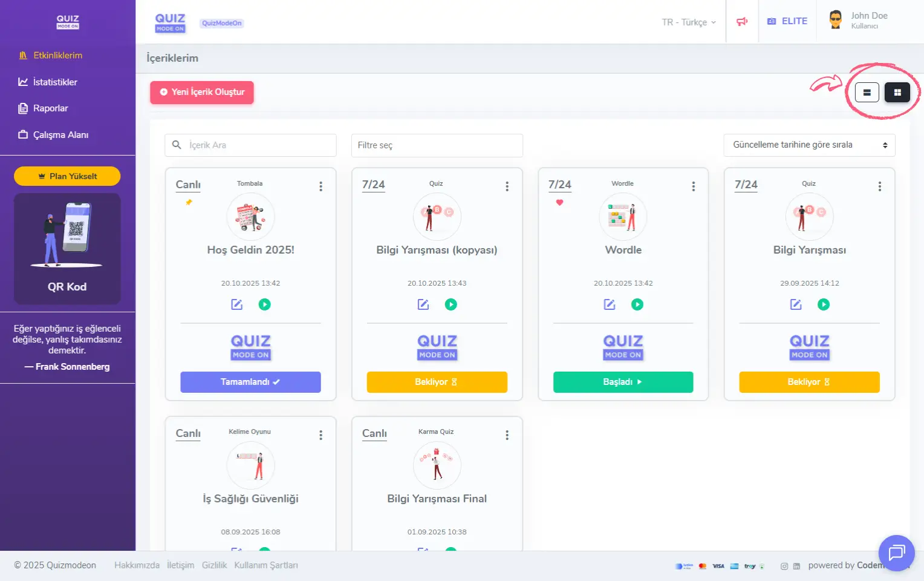This screenshot has width=924, height=581.
Task: Open the Filtre seç filter dropdown
Action: pyautogui.click(x=437, y=145)
